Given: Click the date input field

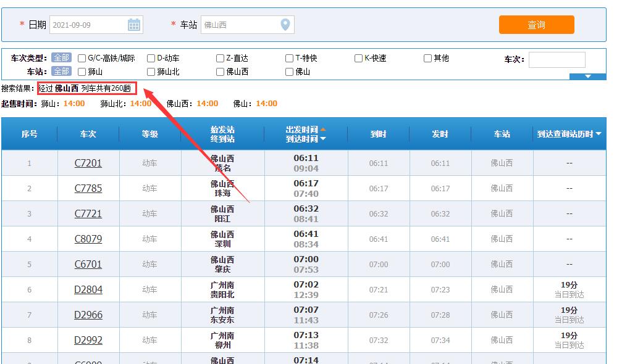Looking at the screenshot, I should click(88, 25).
